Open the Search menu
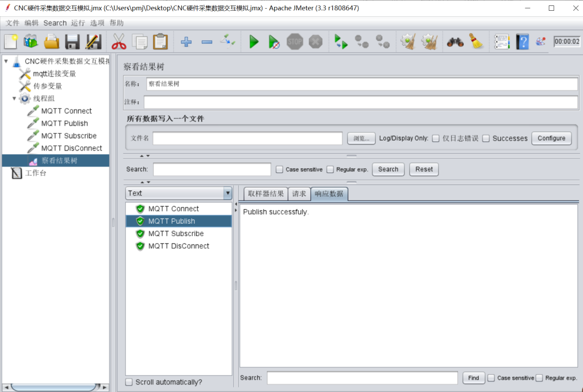 pos(55,23)
